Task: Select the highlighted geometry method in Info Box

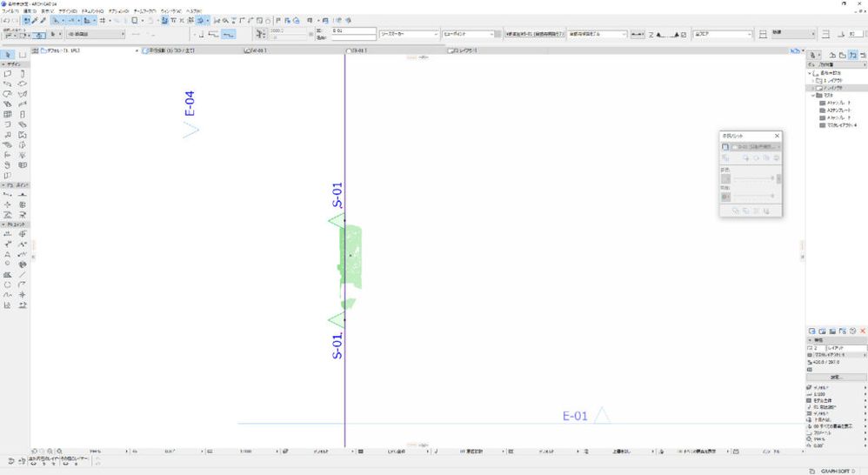Action: point(228,34)
